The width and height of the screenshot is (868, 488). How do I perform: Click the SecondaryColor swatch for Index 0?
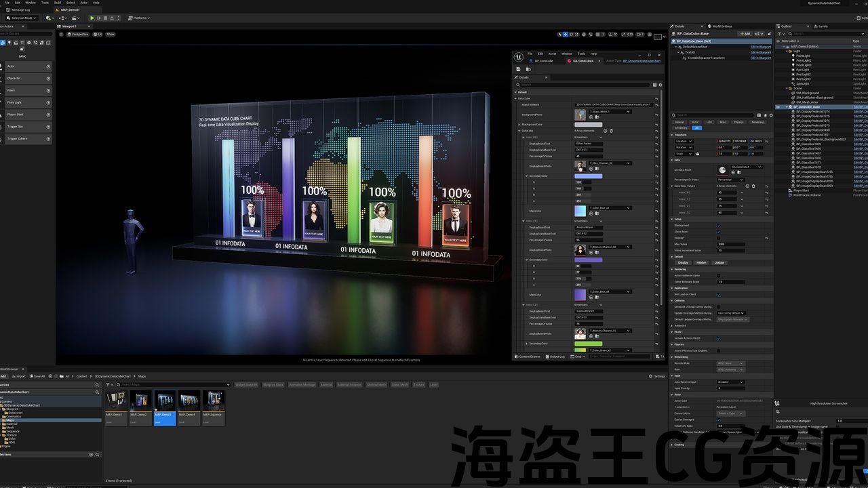tap(588, 176)
